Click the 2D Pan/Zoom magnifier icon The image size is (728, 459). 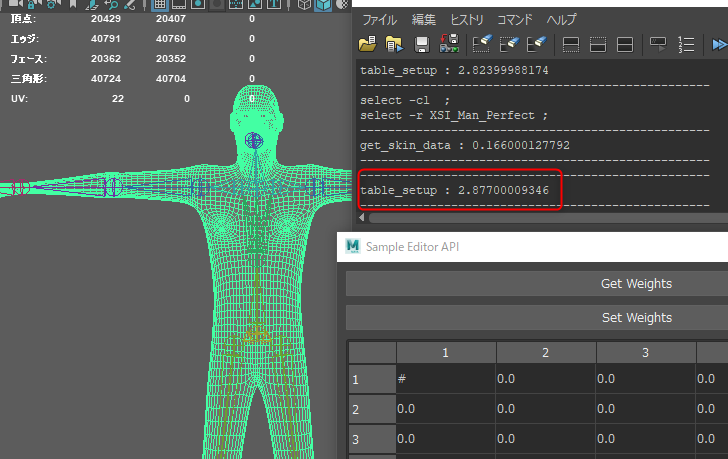[111, 4]
